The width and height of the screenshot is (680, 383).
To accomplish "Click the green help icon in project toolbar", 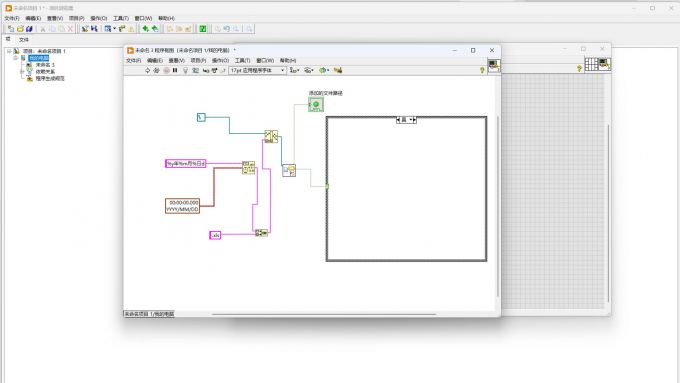I will coord(203,29).
